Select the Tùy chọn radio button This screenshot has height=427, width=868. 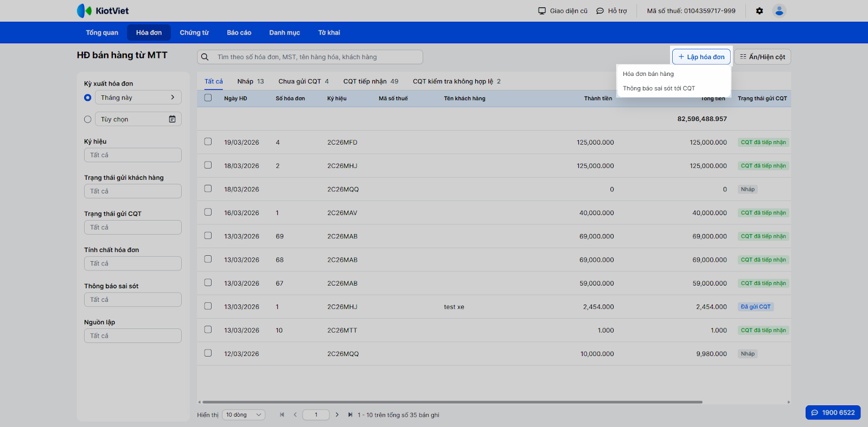tap(88, 119)
